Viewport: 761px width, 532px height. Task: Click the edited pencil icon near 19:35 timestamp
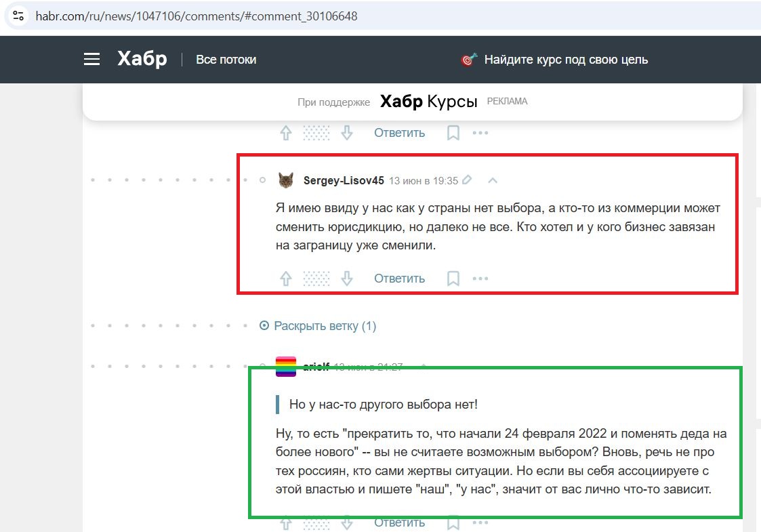click(x=467, y=180)
